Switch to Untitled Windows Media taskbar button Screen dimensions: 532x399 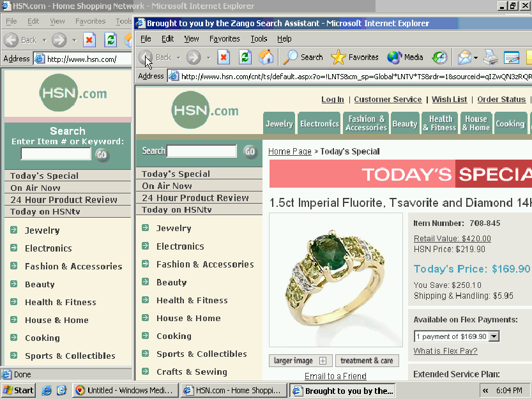tap(125, 391)
